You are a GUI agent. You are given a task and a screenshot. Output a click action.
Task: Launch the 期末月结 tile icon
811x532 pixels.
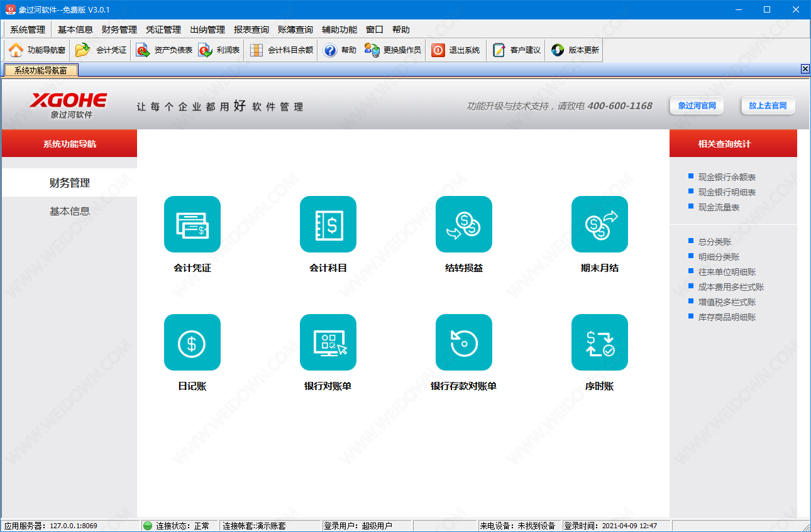(600, 224)
